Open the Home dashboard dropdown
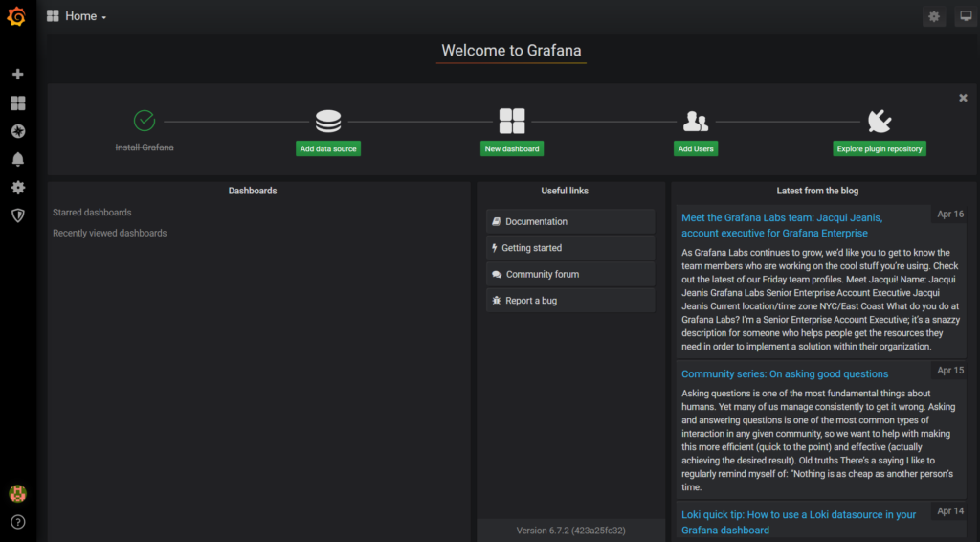Viewport: 980px width, 542px height. click(x=85, y=16)
